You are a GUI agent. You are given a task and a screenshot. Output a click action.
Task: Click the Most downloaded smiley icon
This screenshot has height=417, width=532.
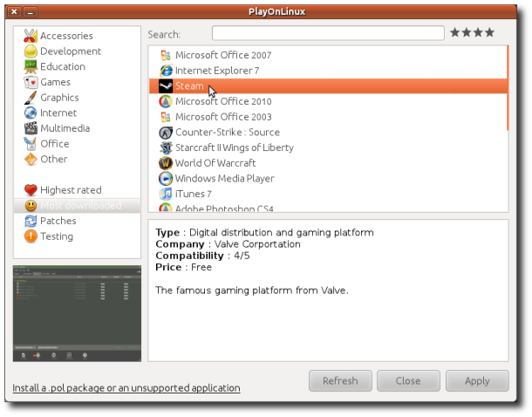tap(31, 206)
